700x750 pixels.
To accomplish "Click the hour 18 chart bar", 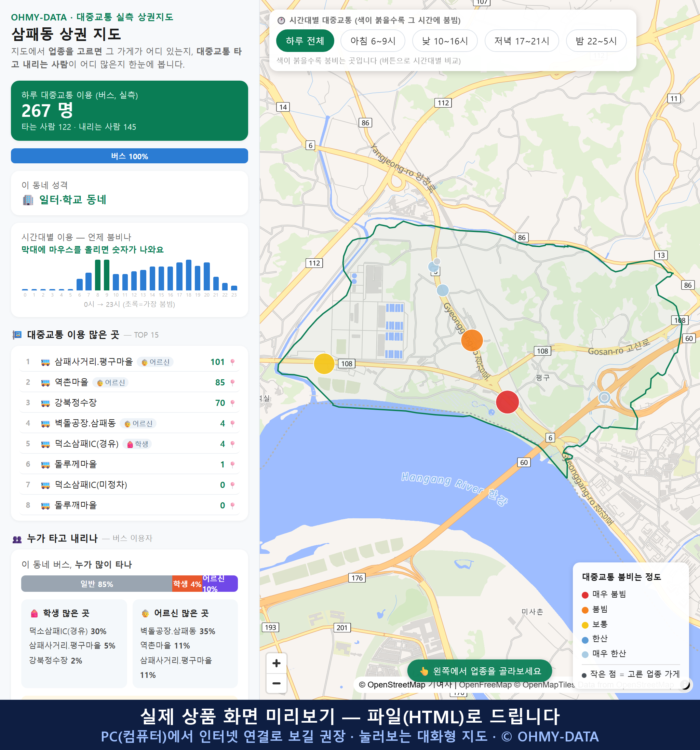I will (x=189, y=275).
